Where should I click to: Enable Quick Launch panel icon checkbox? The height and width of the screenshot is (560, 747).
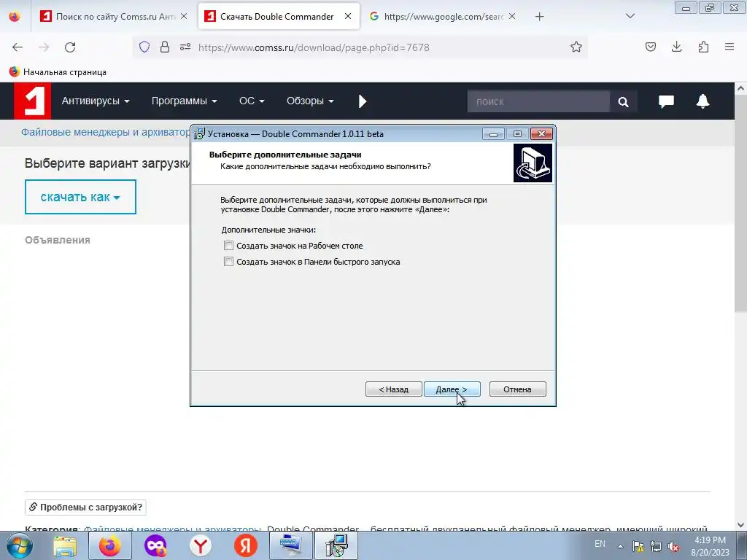click(228, 262)
